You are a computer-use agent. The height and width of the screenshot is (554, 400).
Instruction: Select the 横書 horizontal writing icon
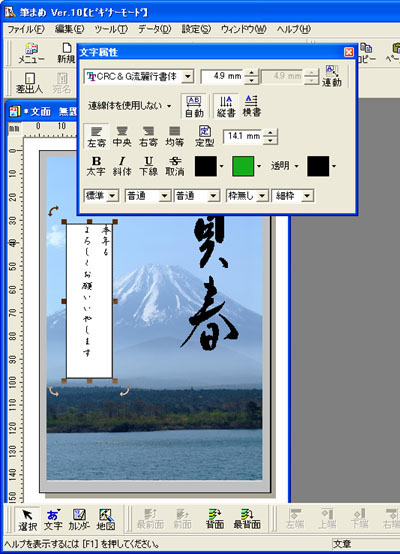252,106
